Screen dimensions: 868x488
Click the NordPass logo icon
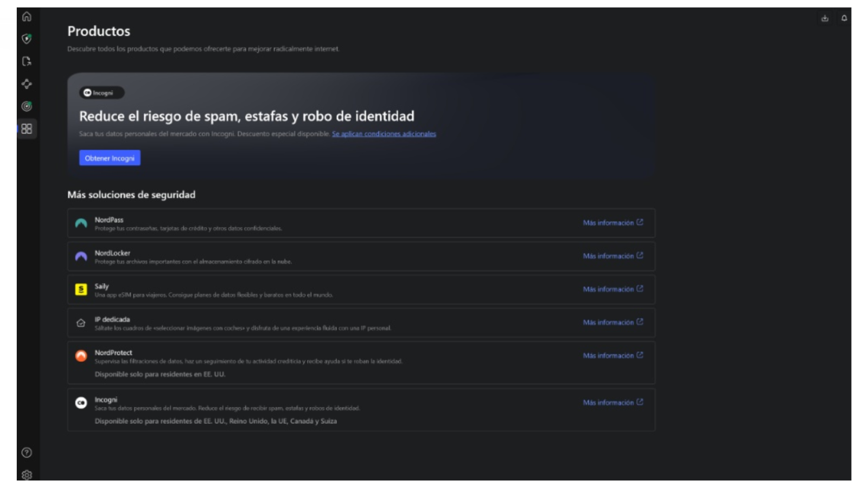coord(81,223)
